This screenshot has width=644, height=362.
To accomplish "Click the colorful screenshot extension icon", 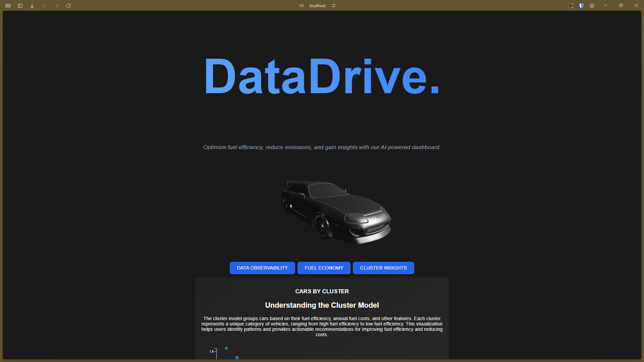I will click(x=571, y=6).
